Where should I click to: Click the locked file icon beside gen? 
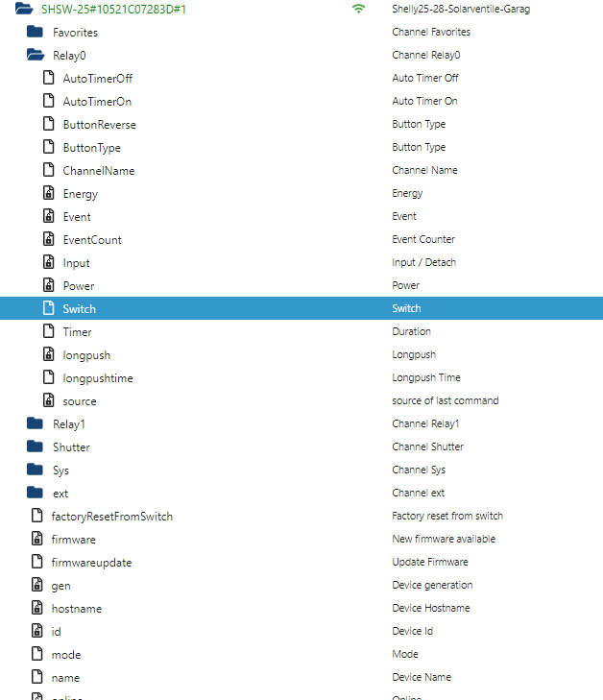(x=37, y=585)
